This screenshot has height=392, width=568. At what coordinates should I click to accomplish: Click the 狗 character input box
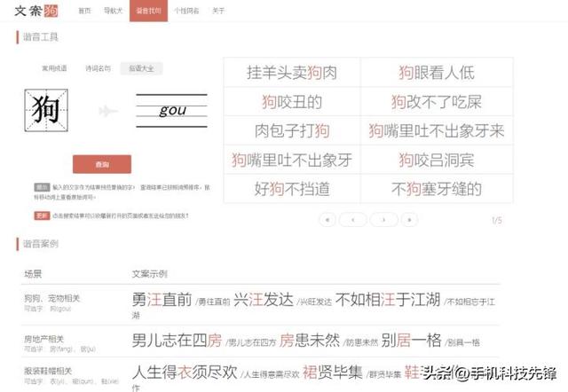pos(46,110)
